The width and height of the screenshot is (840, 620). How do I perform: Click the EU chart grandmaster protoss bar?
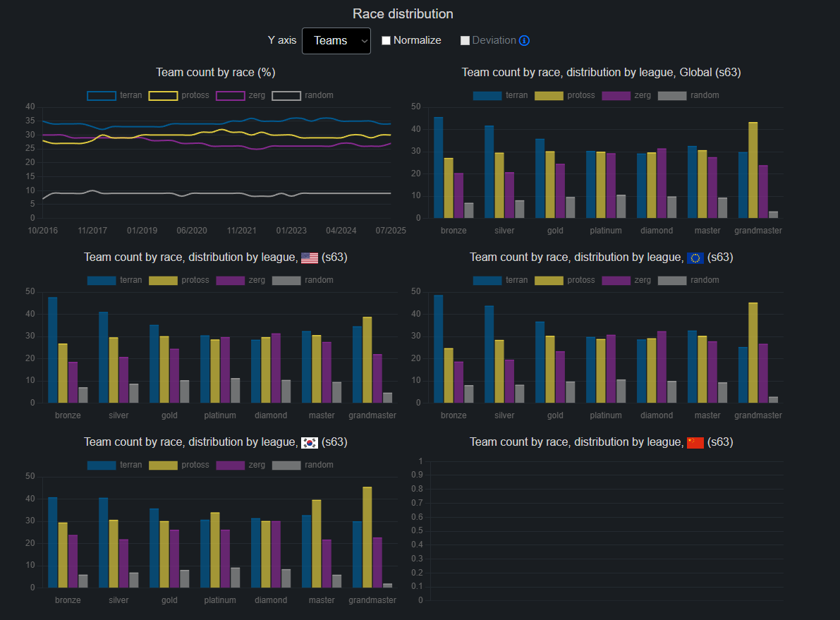(x=753, y=353)
